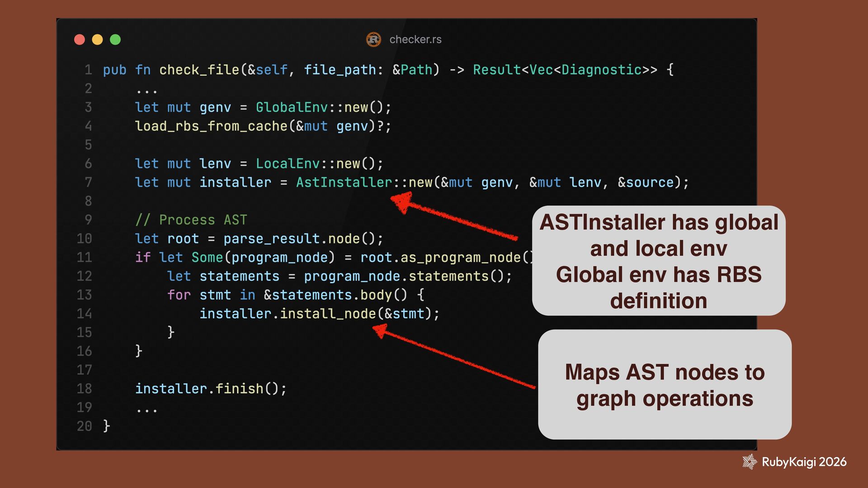Click the RubyKaigi 2026 logo icon
The height and width of the screenshot is (488, 868).
(x=750, y=462)
